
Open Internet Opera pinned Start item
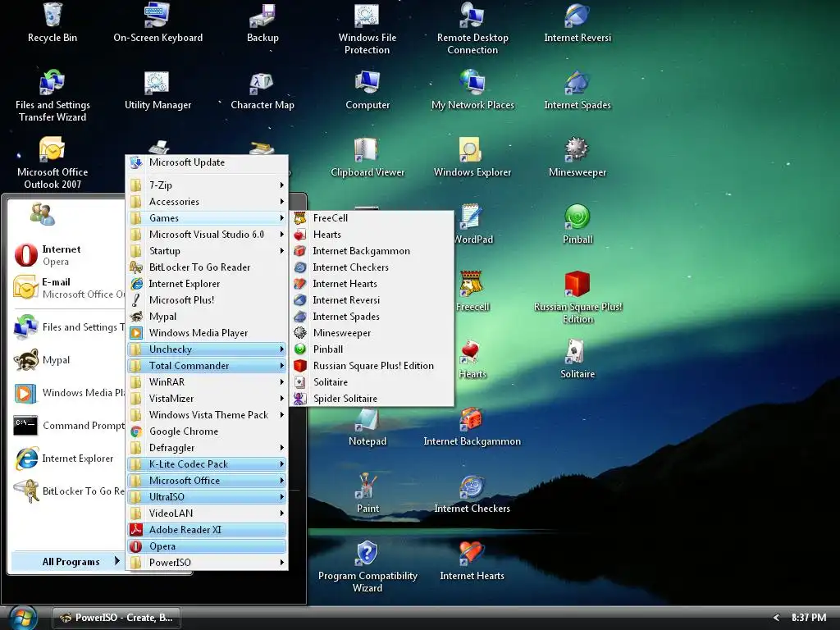tap(68, 255)
